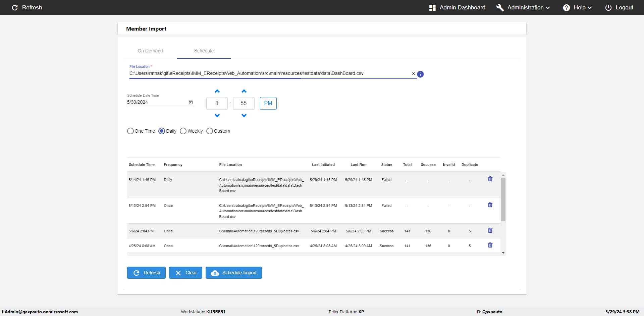Click the Schedule Import button
644x316 pixels.
coord(234,273)
